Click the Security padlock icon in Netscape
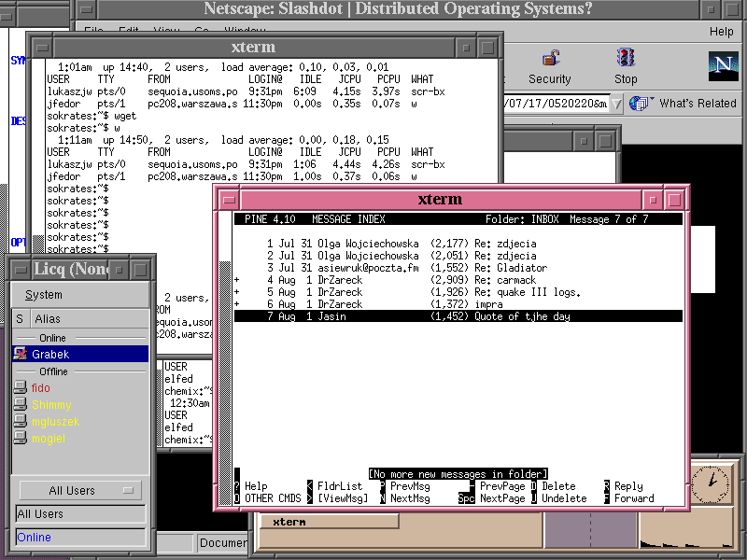This screenshot has height=560, width=747. [551, 58]
